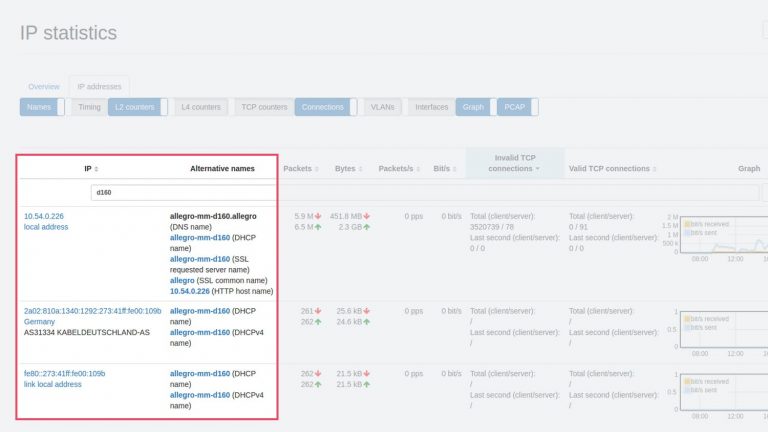Select allegro-mm-d160.allegro DNS name text
The height and width of the screenshot is (432, 768).
213,216
